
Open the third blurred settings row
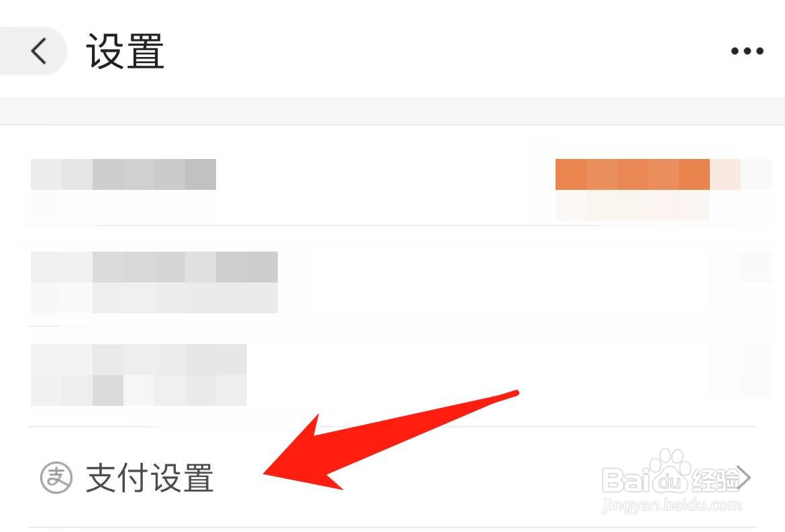pos(392,376)
